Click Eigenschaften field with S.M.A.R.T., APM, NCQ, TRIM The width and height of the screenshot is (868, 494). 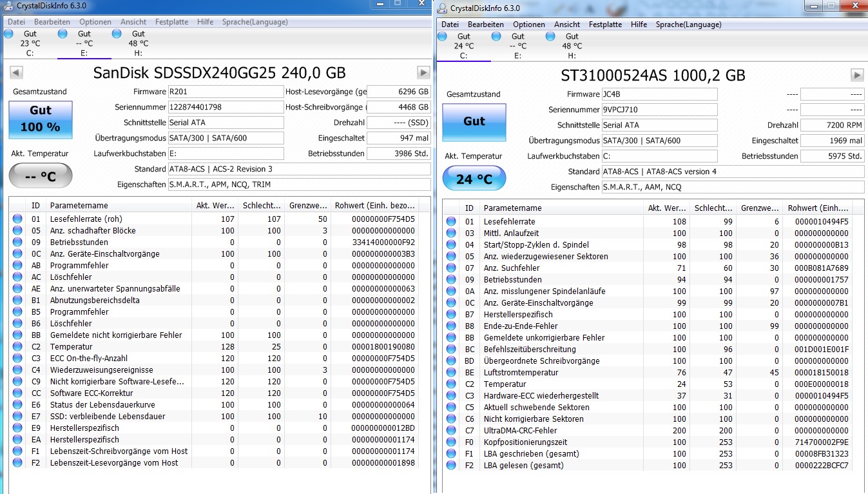tap(299, 184)
